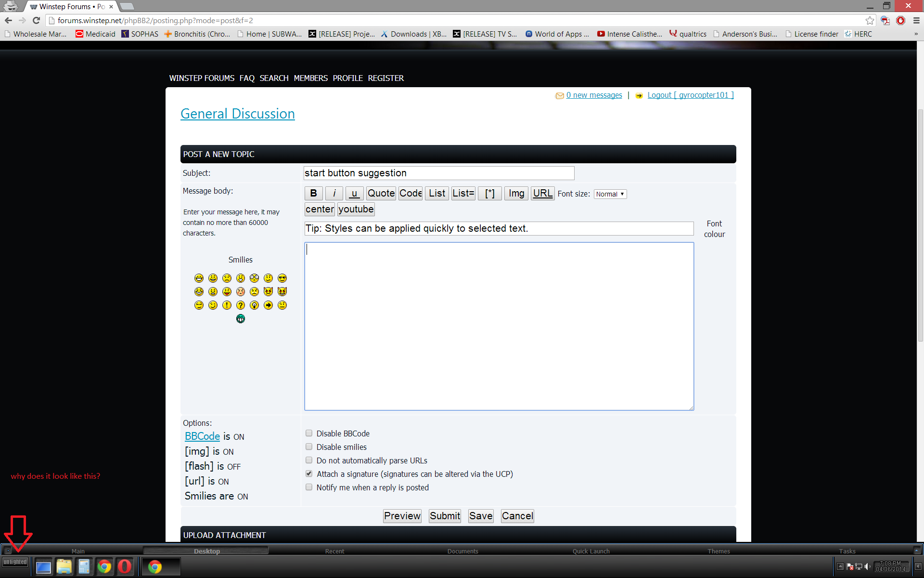Viewport: 924px width, 578px height.
Task: Click into the Subject text field
Action: coord(438,173)
